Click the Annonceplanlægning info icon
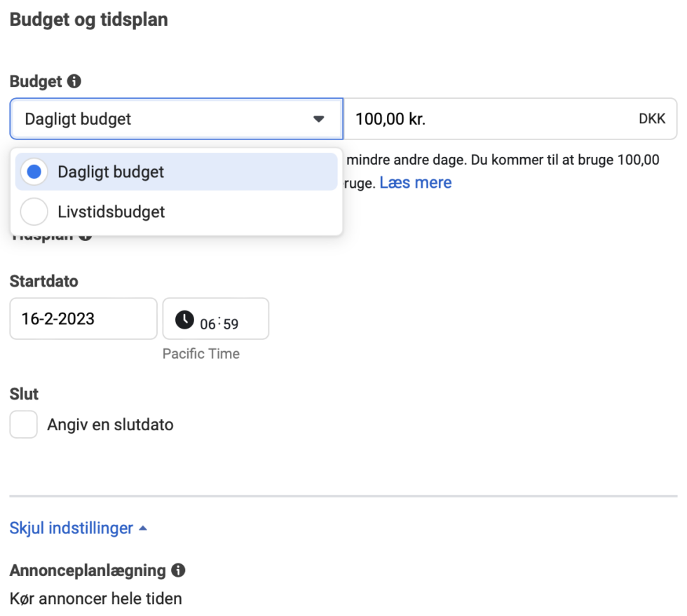687x616 pixels. [x=179, y=570]
